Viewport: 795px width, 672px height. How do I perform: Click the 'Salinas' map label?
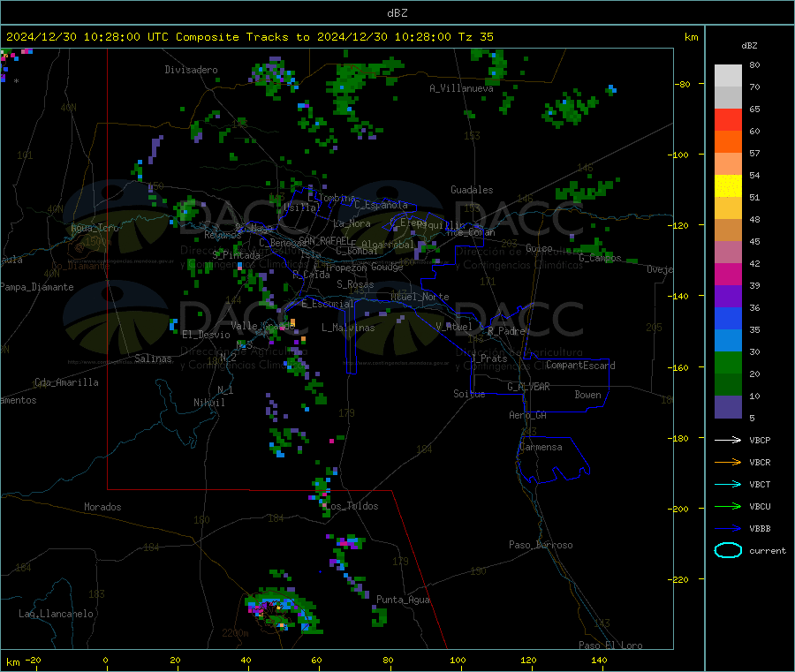(153, 359)
